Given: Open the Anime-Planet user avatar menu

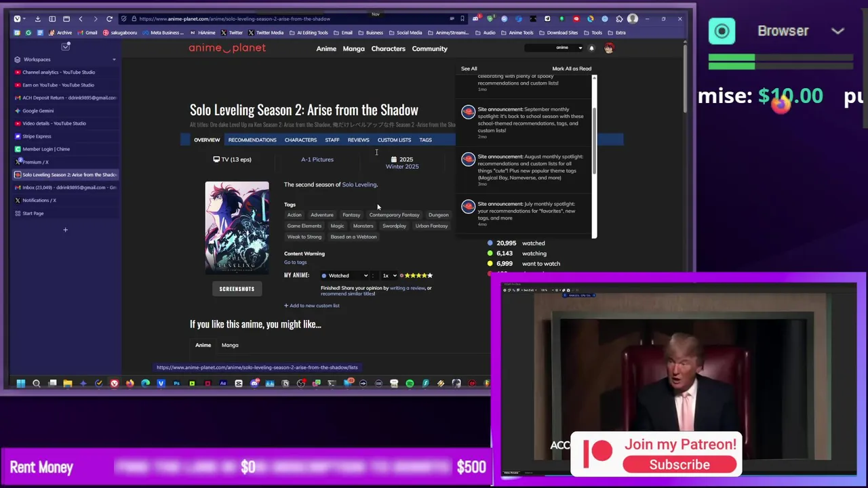Looking at the screenshot, I should click(x=608, y=48).
